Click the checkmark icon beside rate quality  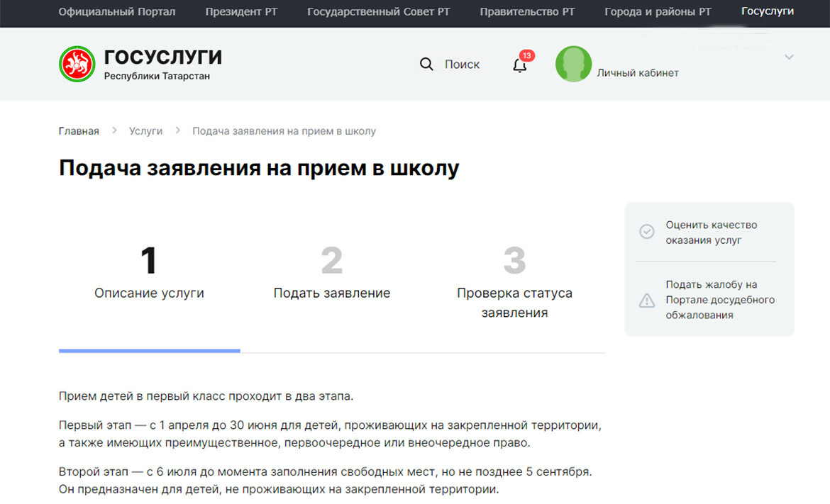(x=647, y=232)
